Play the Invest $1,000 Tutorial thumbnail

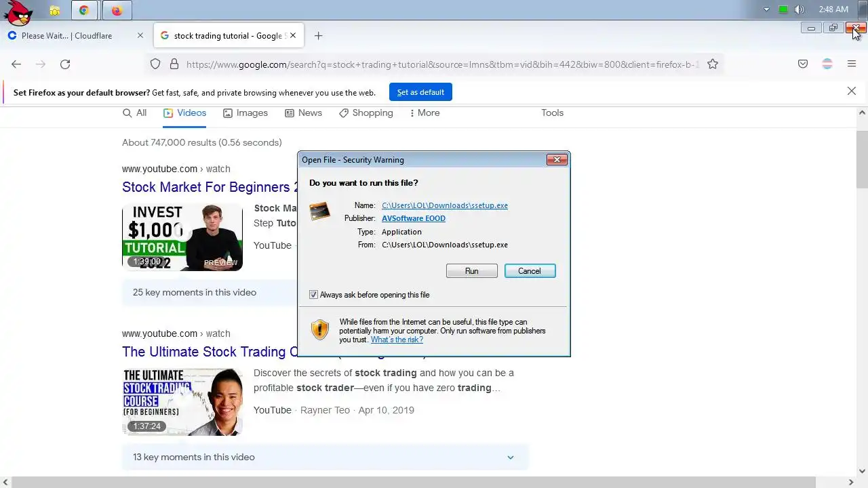(x=182, y=237)
